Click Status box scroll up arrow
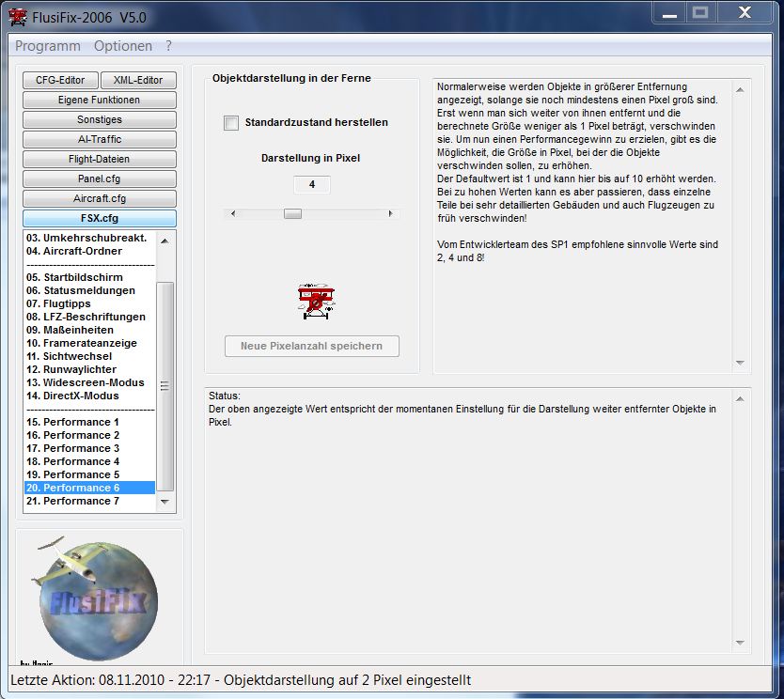The height and width of the screenshot is (699, 784). (741, 399)
